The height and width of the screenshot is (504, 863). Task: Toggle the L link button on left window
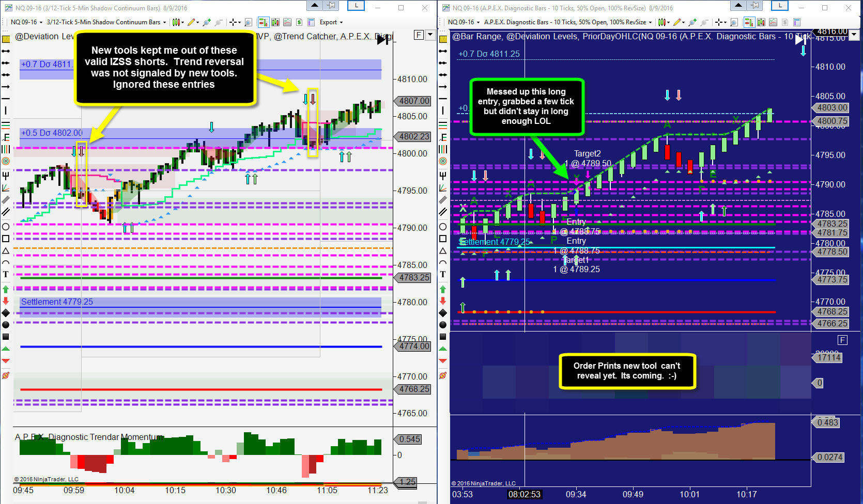356,6
